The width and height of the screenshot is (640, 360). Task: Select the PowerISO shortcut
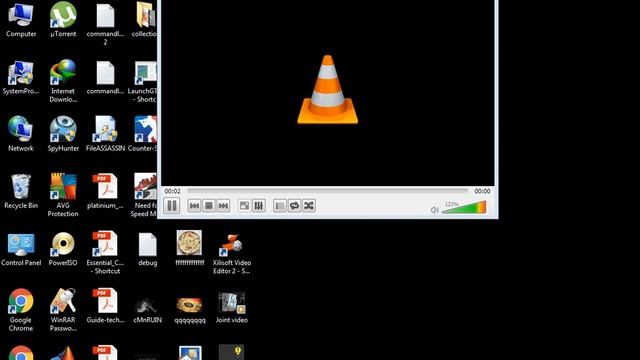[63, 249]
